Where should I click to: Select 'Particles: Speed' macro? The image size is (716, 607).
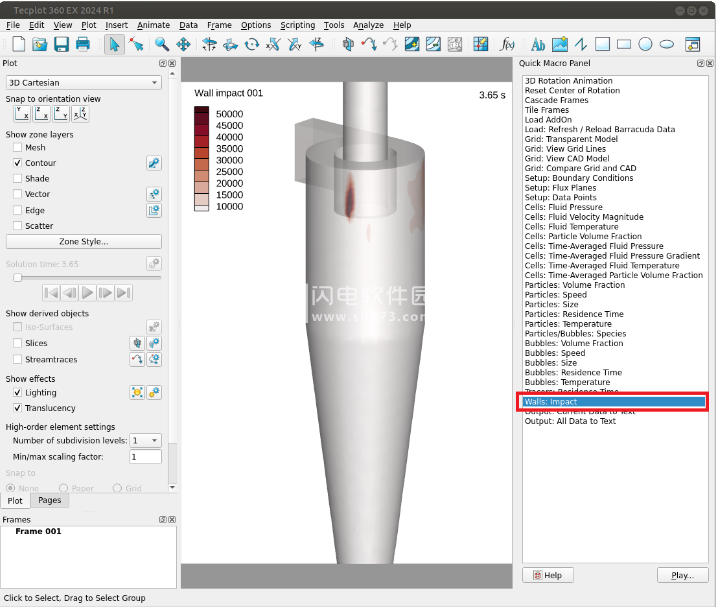[x=556, y=295]
